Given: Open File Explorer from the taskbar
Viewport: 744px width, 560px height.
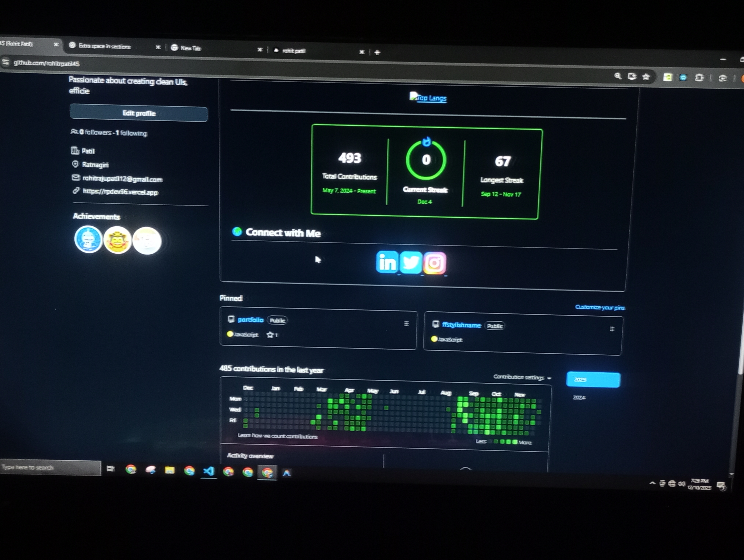Looking at the screenshot, I should (170, 470).
